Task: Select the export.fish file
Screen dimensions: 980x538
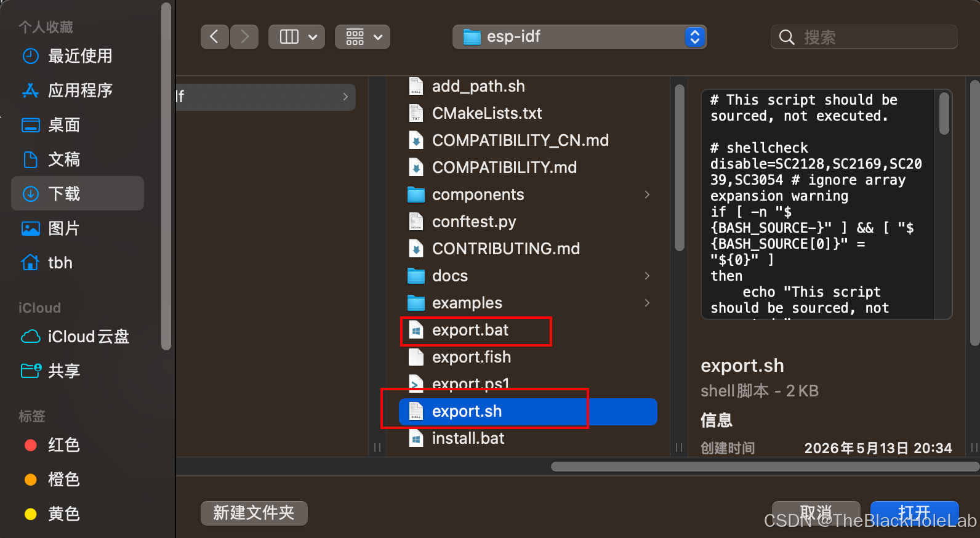Action: (x=528, y=357)
